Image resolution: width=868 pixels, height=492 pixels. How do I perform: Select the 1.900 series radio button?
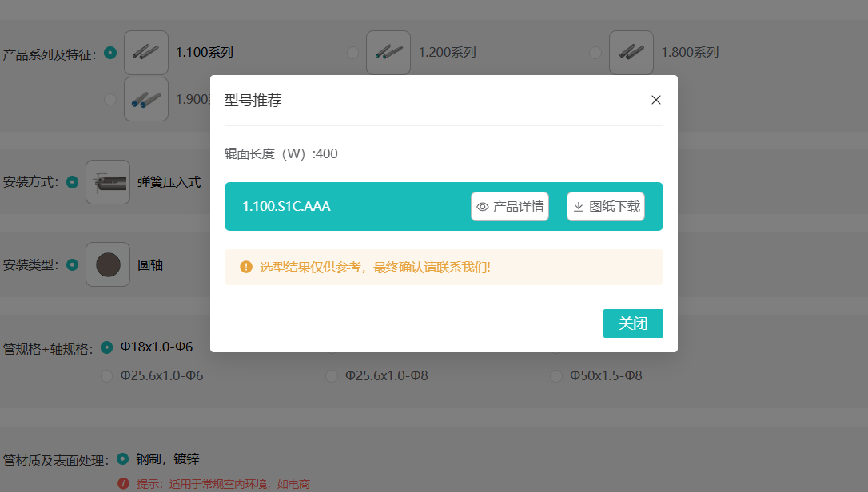tap(111, 99)
